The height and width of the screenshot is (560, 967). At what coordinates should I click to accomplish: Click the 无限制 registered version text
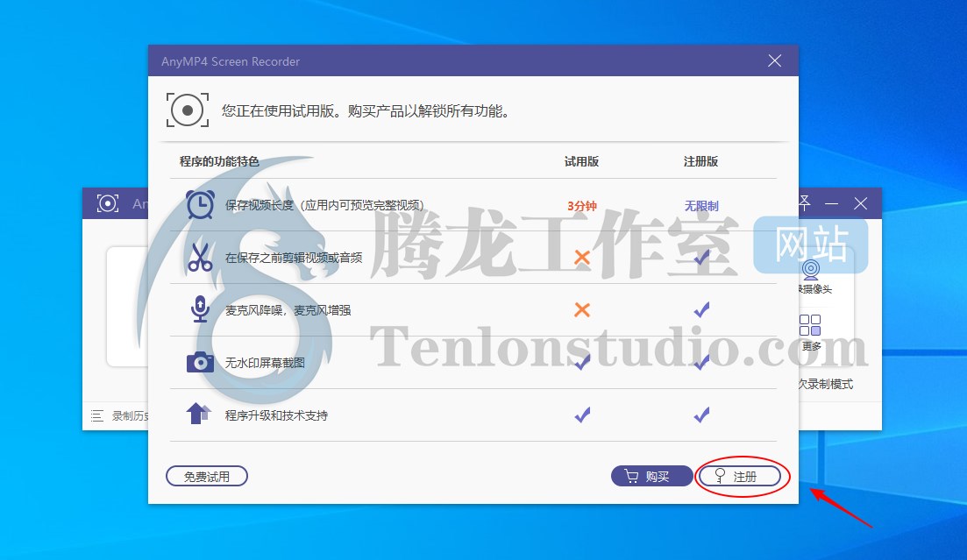[x=701, y=206]
